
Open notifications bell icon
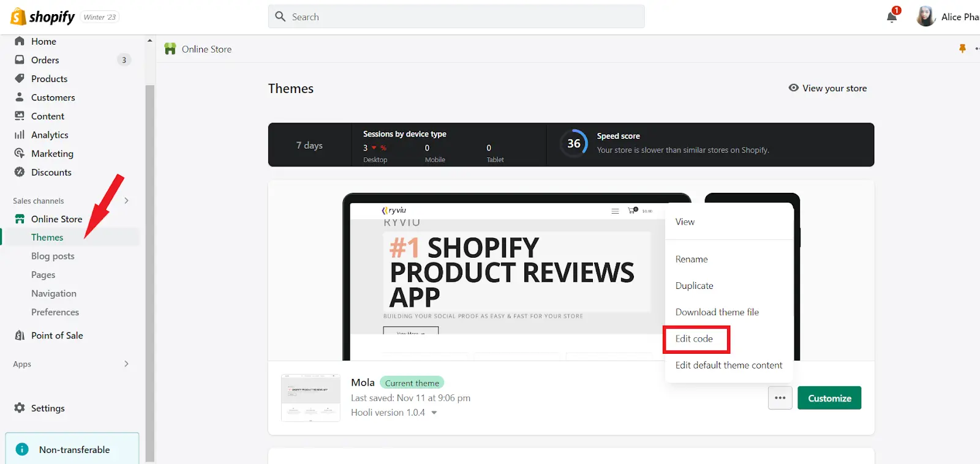[892, 17]
